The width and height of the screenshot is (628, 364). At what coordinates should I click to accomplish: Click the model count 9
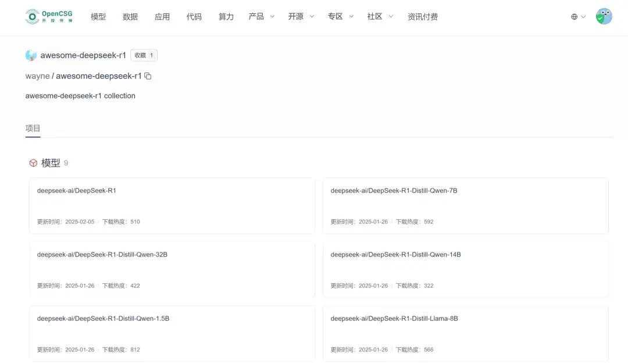tap(66, 163)
